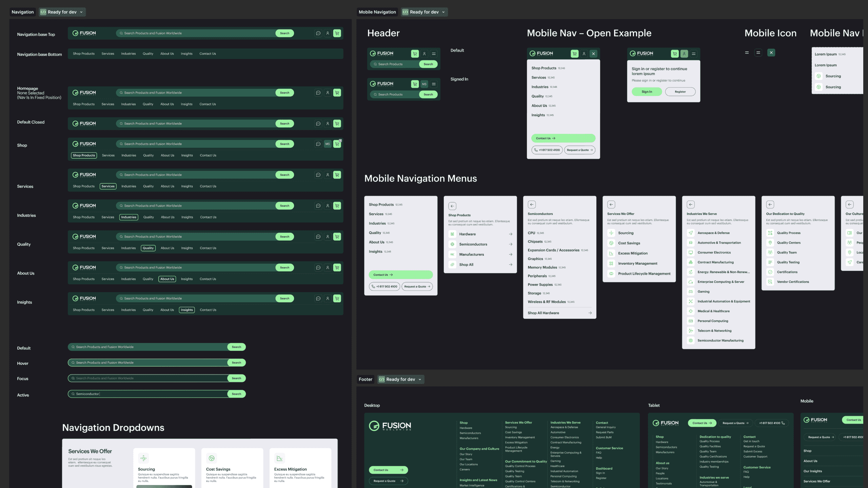Click the standalone green X icon under Mobile Icon

pyautogui.click(x=771, y=53)
